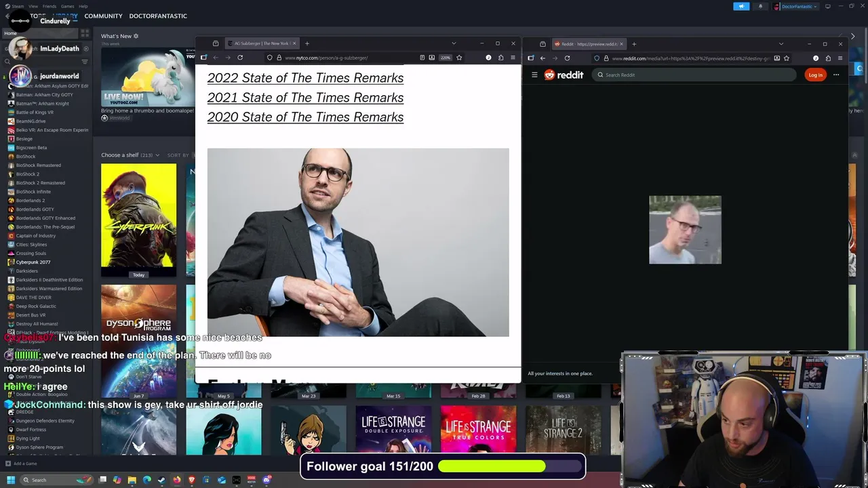Image resolution: width=868 pixels, height=488 pixels.
Task: Select BioShock Infinite in library list
Action: 33,192
